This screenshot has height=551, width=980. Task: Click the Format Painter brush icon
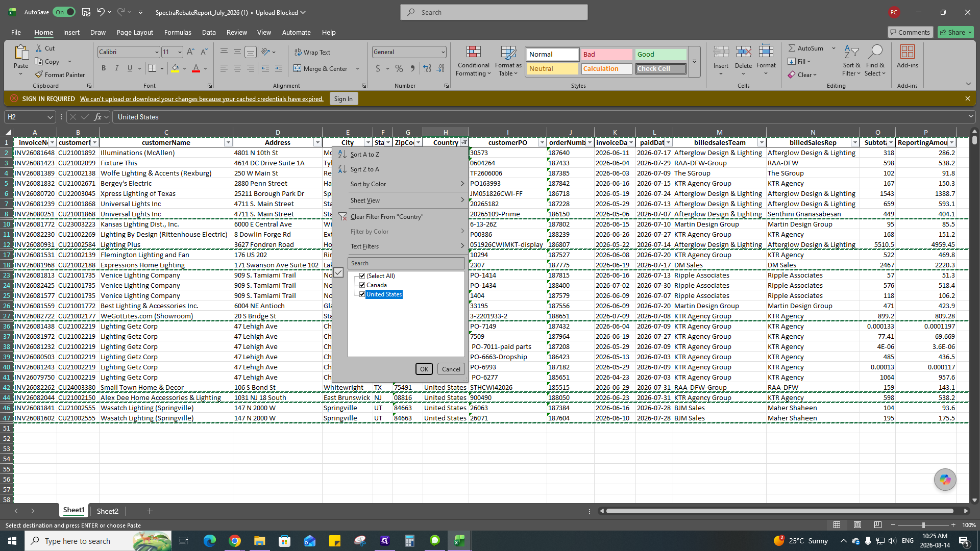point(39,74)
